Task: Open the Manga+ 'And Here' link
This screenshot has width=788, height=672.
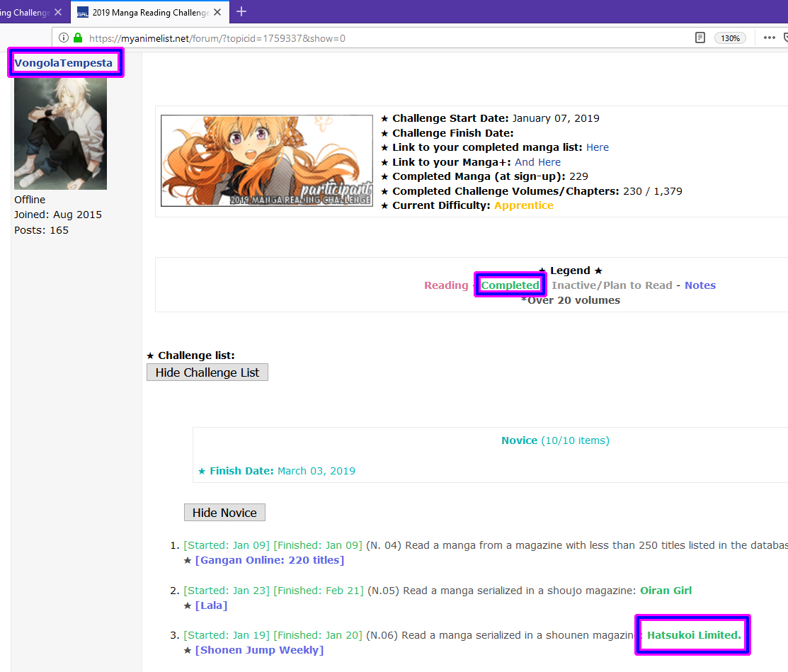Action: pos(537,162)
